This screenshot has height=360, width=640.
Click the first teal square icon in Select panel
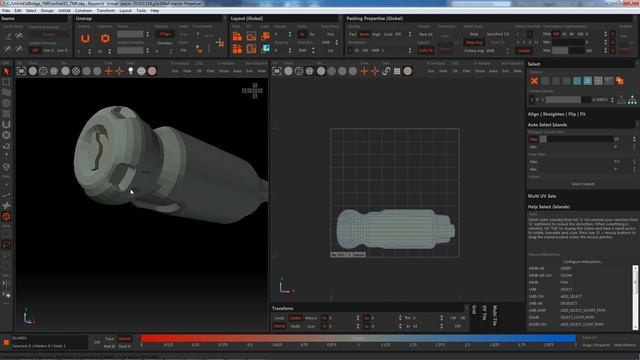tap(577, 81)
